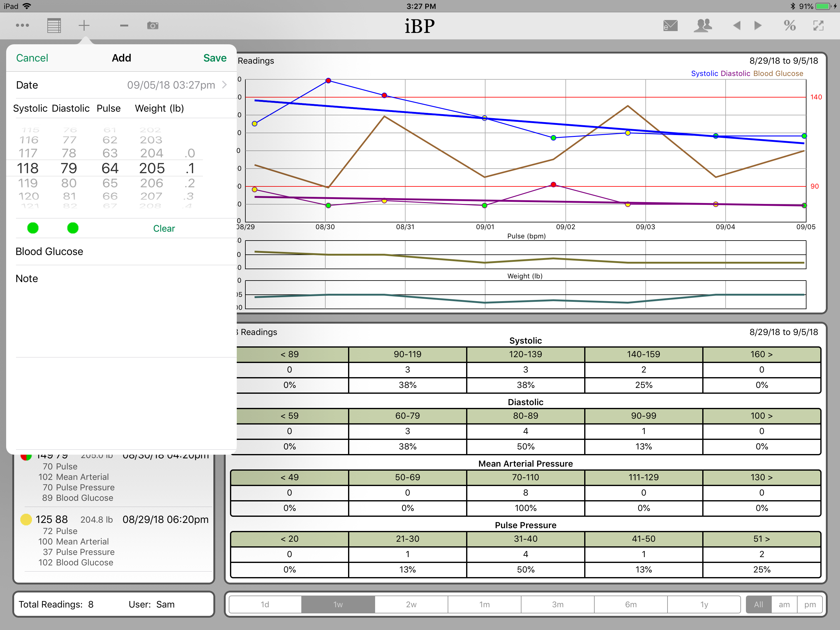Go to previous period with left arrow
Viewport: 840px width, 630px height.
(x=737, y=26)
